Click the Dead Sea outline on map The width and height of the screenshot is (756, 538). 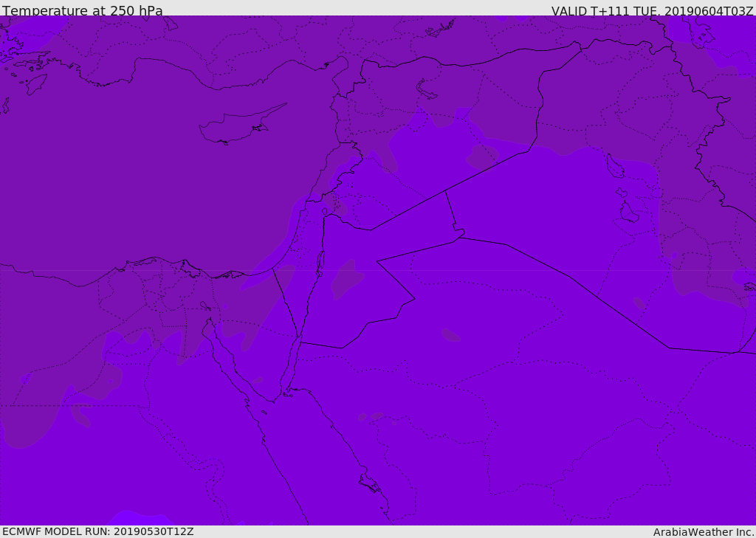[320, 262]
